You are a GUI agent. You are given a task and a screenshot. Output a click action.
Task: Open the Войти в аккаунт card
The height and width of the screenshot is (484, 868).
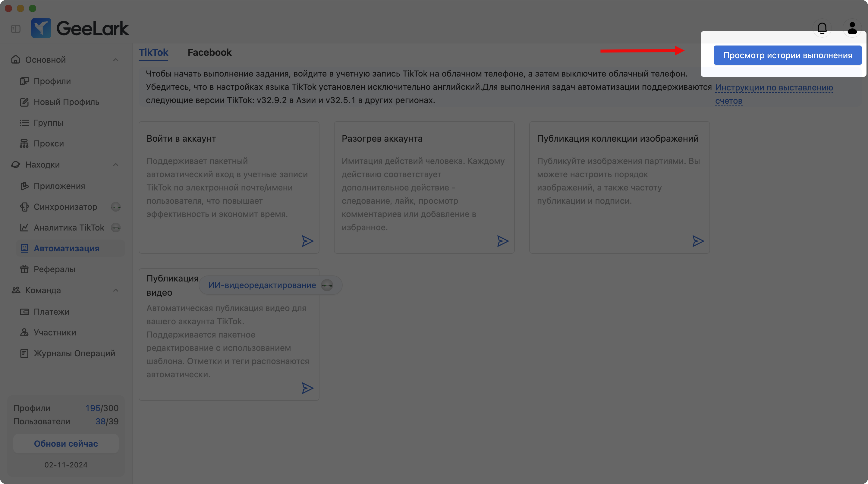point(229,187)
